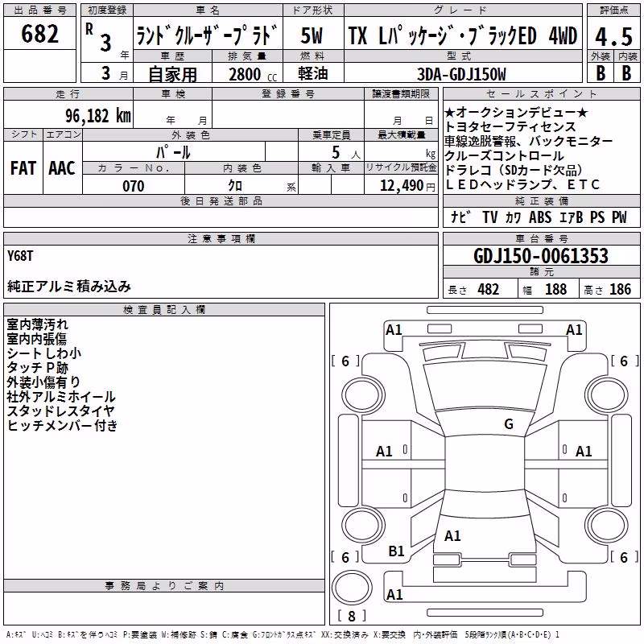The height and width of the screenshot is (644, 644).
Task: Click the mileage value 96,182 km
Action: (97, 116)
